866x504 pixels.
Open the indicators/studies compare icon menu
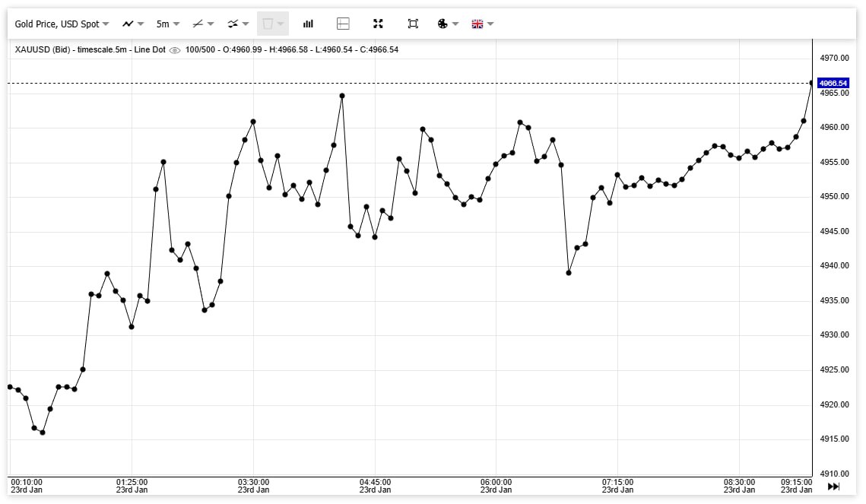(x=238, y=24)
